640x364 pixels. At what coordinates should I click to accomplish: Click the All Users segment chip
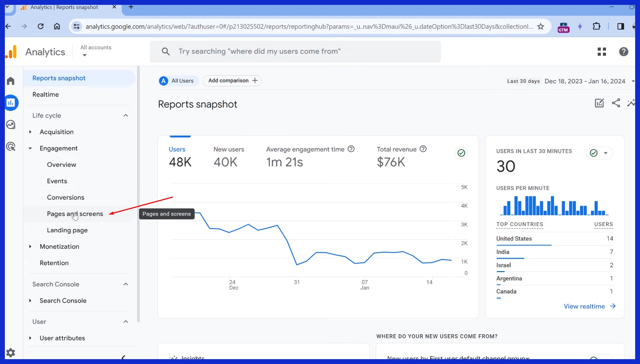[178, 81]
